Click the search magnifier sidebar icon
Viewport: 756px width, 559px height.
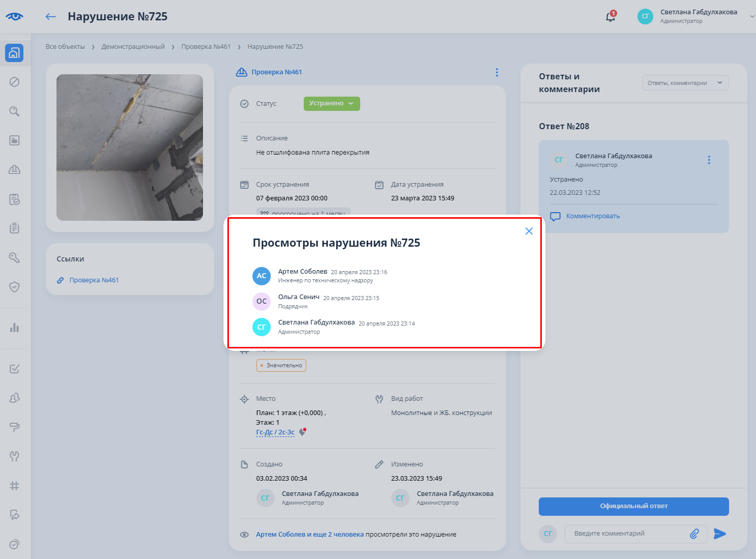(14, 111)
